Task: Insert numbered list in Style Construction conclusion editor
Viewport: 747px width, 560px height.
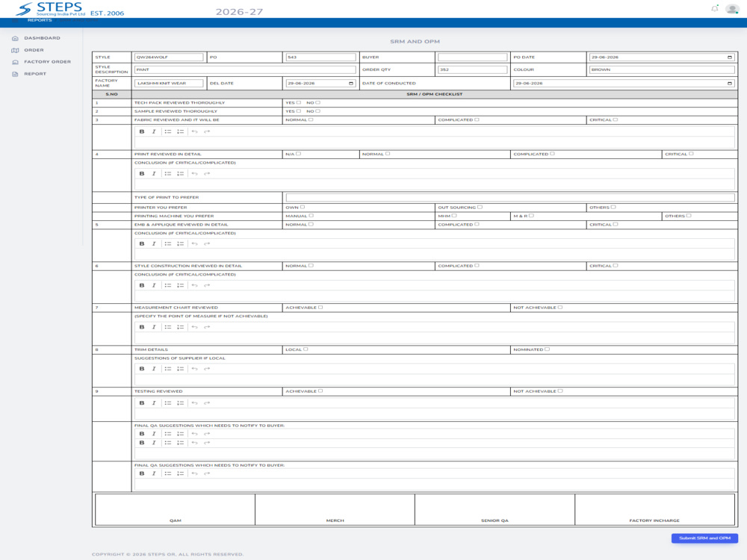Action: [181, 285]
